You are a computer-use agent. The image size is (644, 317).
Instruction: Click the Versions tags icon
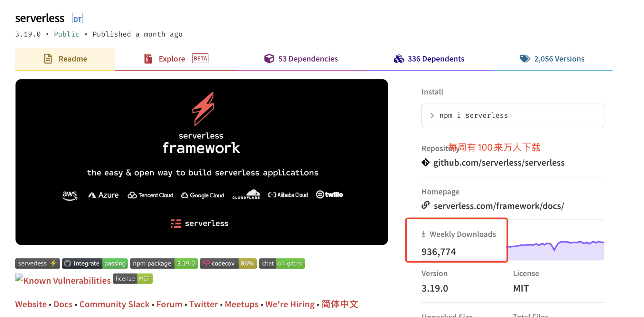coord(525,58)
